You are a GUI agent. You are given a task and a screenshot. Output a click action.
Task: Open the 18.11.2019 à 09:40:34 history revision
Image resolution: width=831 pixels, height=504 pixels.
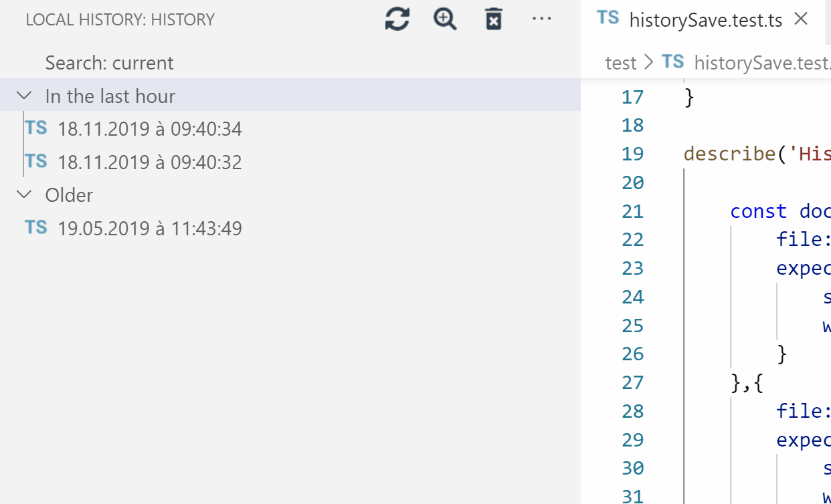pos(151,128)
